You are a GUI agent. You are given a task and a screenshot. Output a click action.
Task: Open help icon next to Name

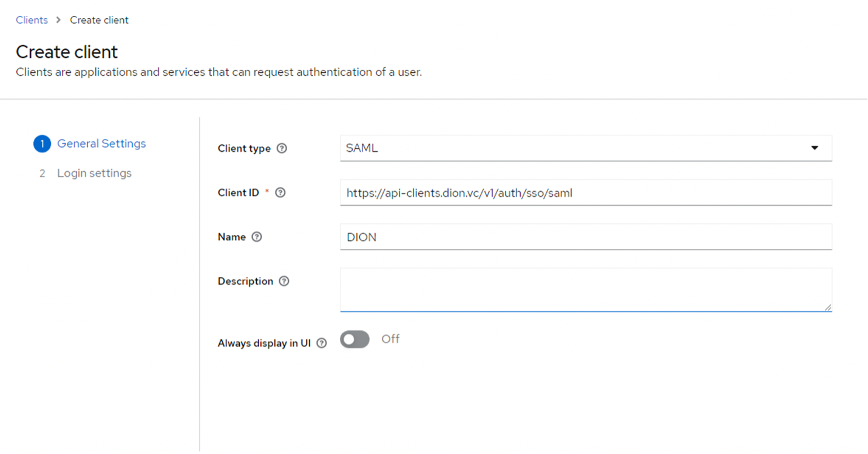point(257,237)
